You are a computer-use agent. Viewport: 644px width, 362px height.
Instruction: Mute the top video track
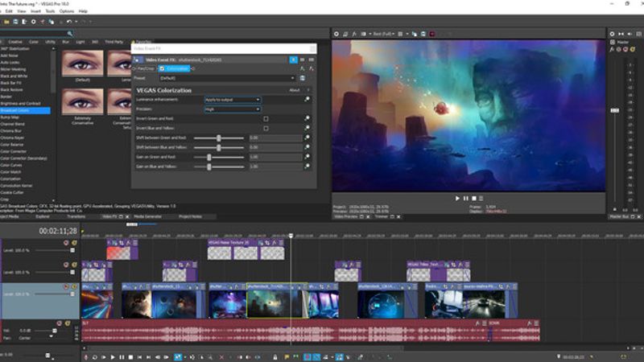(66, 243)
